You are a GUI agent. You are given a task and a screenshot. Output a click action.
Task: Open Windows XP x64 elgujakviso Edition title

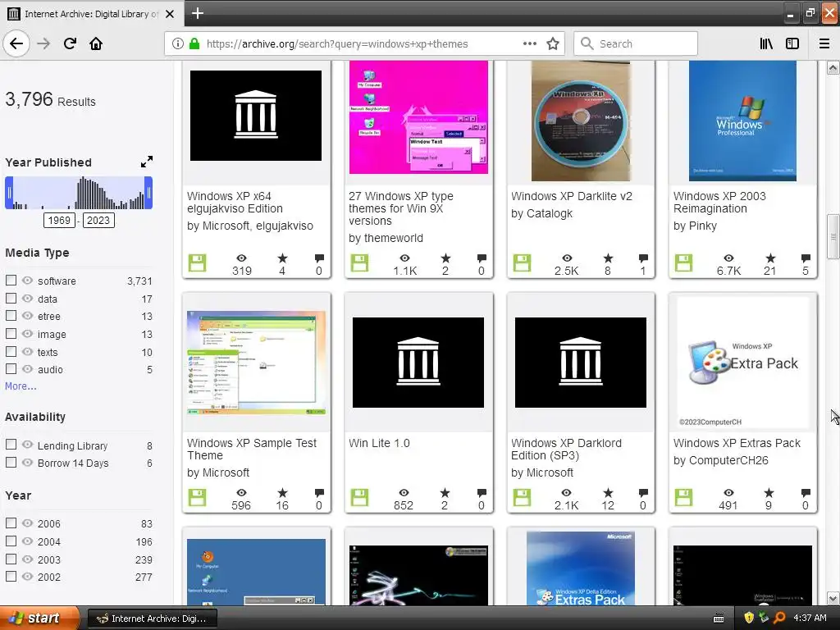pos(235,203)
